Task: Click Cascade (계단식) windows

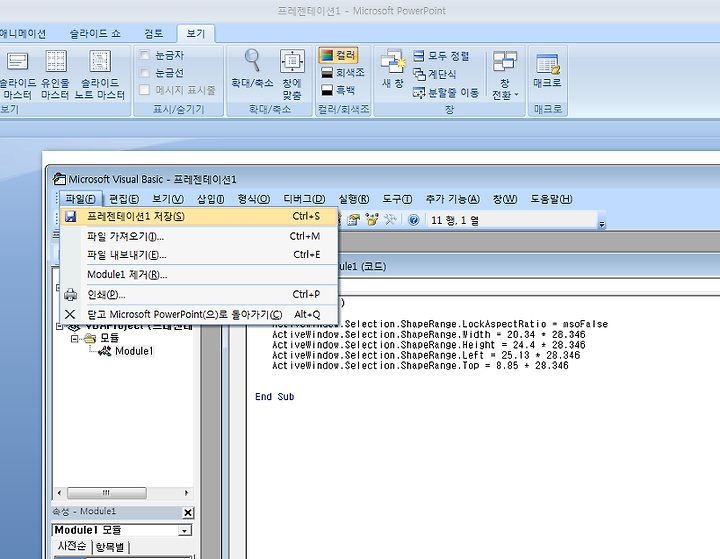Action: pyautogui.click(x=434, y=74)
